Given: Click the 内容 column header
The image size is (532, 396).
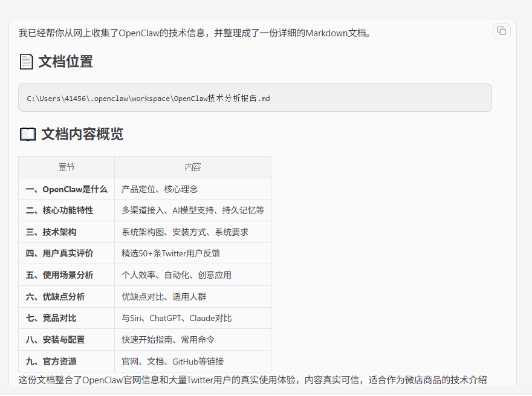Looking at the screenshot, I should point(193,167).
